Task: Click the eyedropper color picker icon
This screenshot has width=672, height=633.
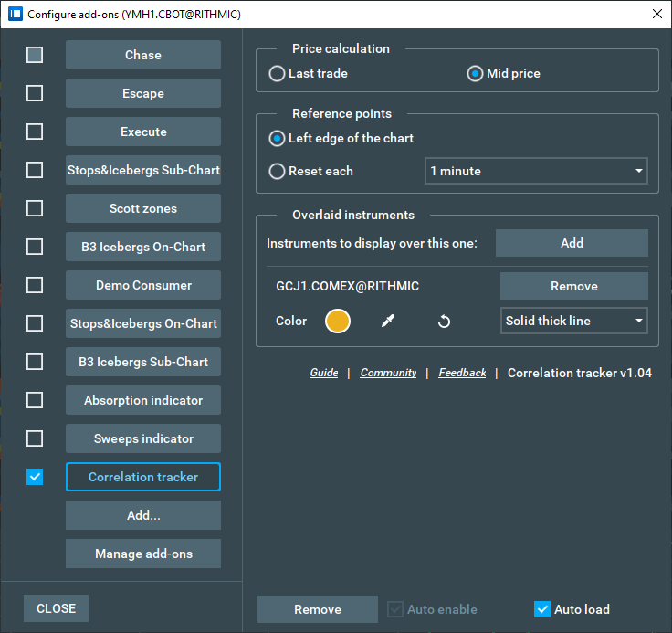Action: click(387, 322)
